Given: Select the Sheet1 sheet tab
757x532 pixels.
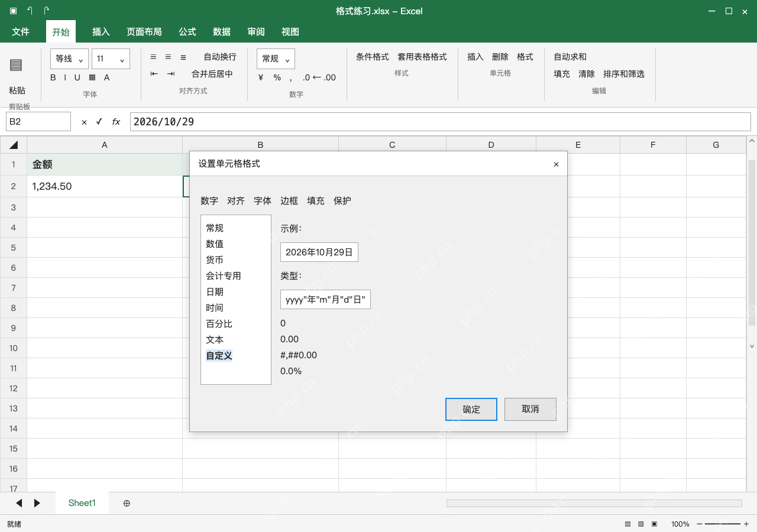Looking at the screenshot, I should [82, 503].
